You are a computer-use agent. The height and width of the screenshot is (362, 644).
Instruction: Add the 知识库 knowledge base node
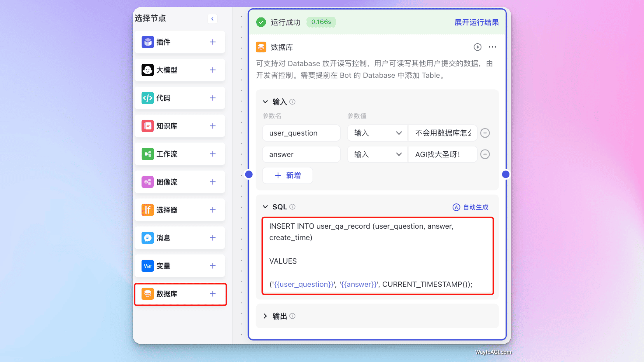[212, 126]
